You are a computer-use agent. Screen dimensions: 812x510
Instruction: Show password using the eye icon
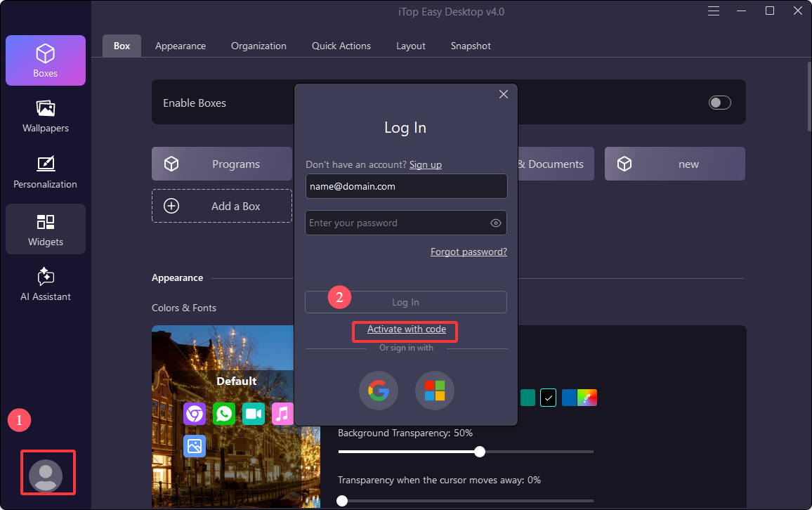496,223
